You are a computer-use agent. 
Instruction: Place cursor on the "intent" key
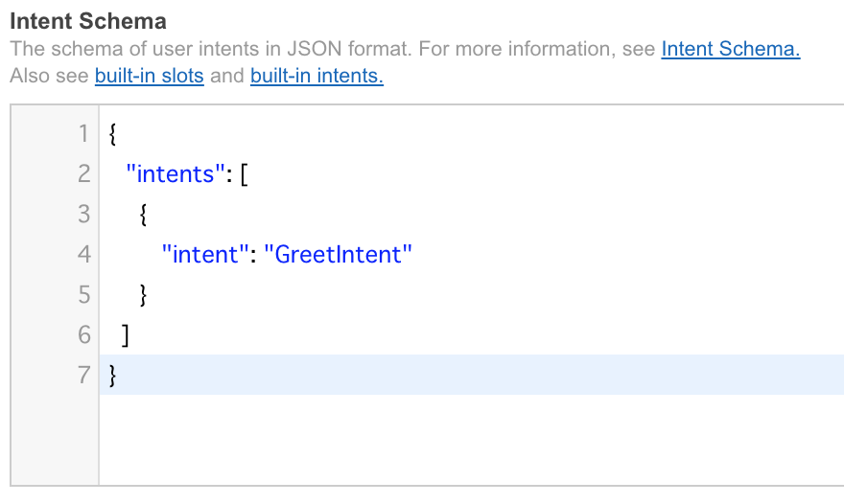coord(205,255)
